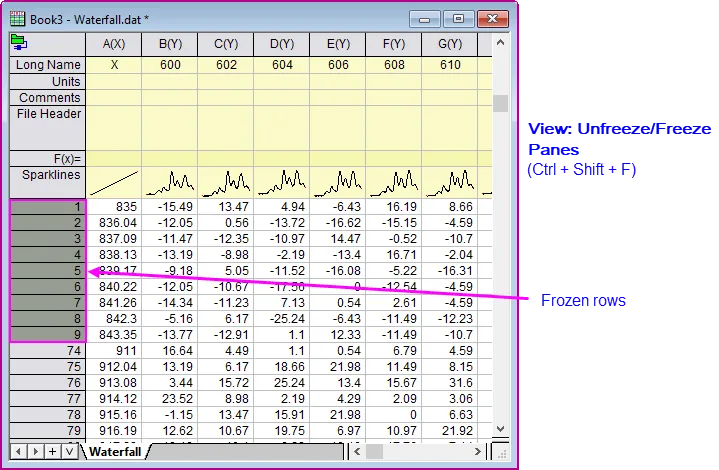Viewport: 719px width, 470px height.
Task: Add a new sheet with plus button
Action: 52,452
